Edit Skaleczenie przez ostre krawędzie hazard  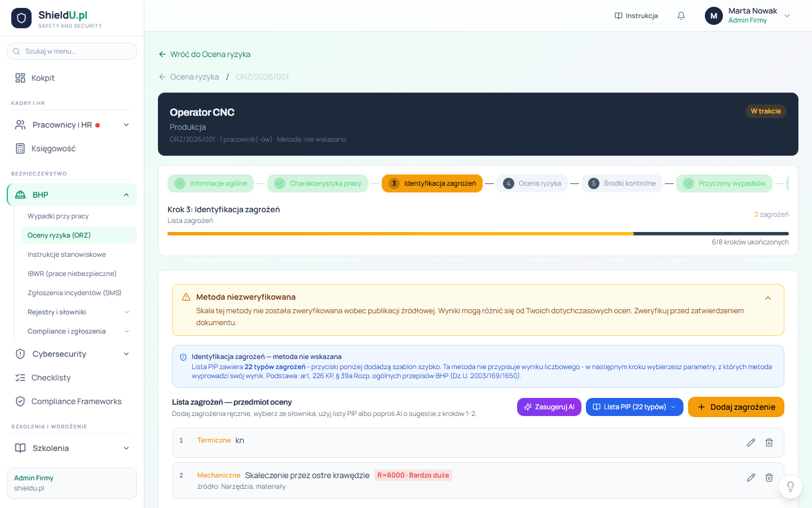click(751, 478)
